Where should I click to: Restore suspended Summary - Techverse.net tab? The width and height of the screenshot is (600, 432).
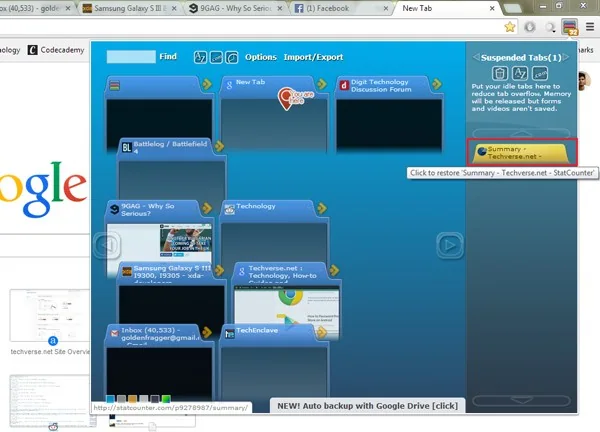521,153
